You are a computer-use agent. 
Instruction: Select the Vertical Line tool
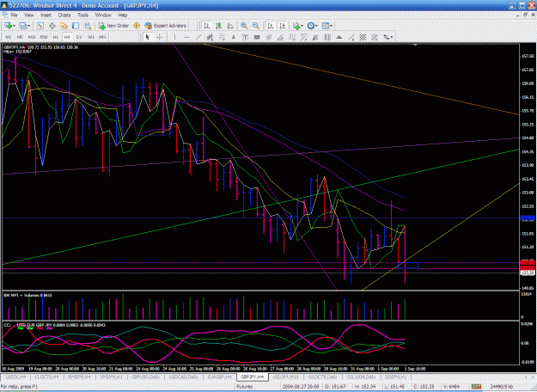point(174,37)
